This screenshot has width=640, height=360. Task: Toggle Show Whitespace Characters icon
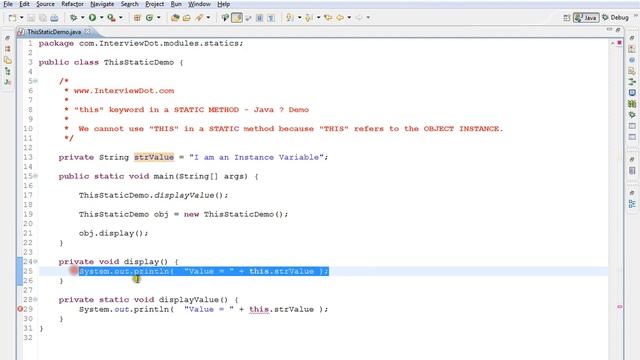[x=271, y=18]
